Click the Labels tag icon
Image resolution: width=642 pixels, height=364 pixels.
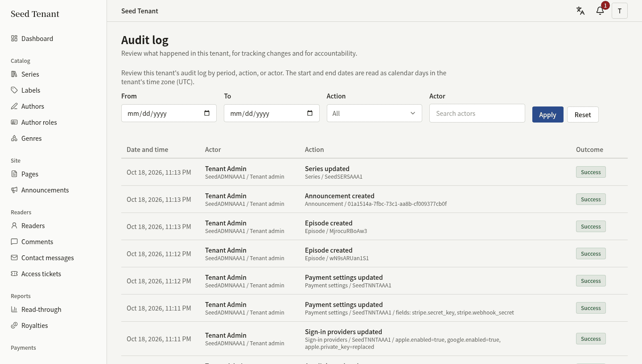[14, 90]
